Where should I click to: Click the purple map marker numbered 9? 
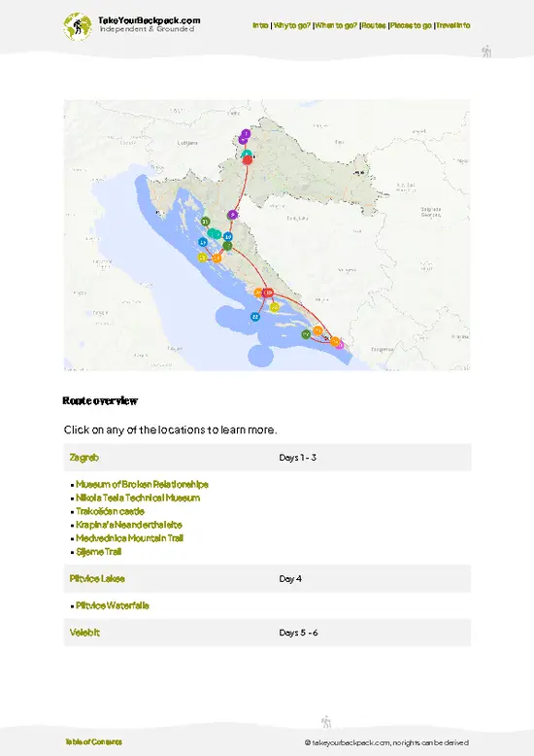pos(233,215)
